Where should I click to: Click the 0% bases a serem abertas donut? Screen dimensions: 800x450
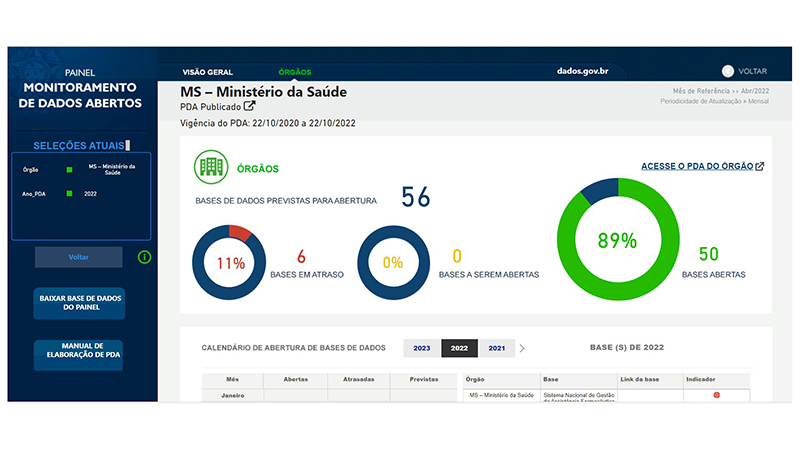pyautogui.click(x=394, y=263)
